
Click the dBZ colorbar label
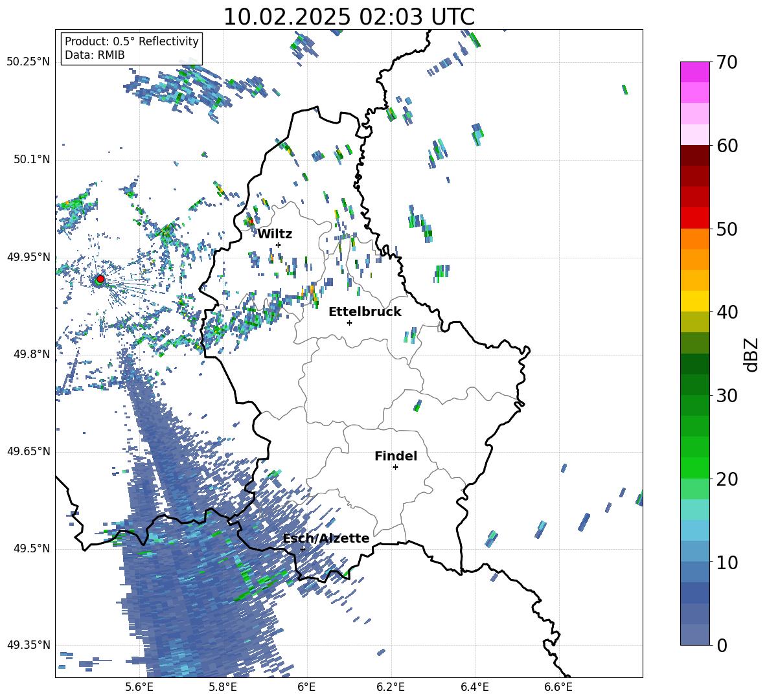pyautogui.click(x=751, y=354)
